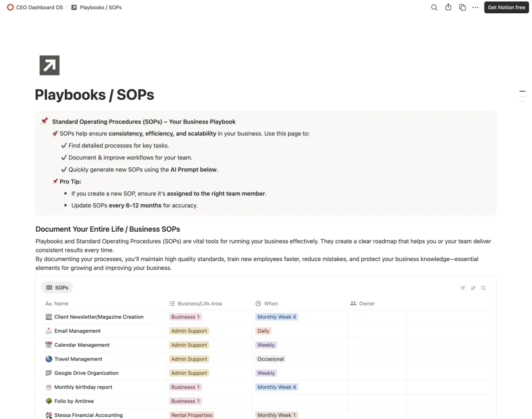
Task: Click Admin Support tag in Calendar Management row
Action: coord(189,345)
